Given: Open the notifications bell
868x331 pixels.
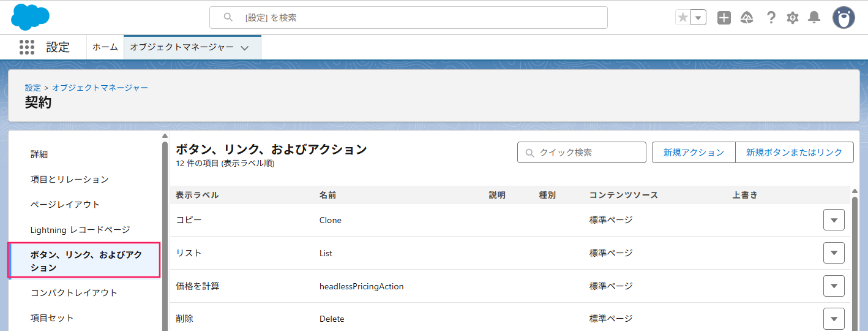Looking at the screenshot, I should point(814,18).
